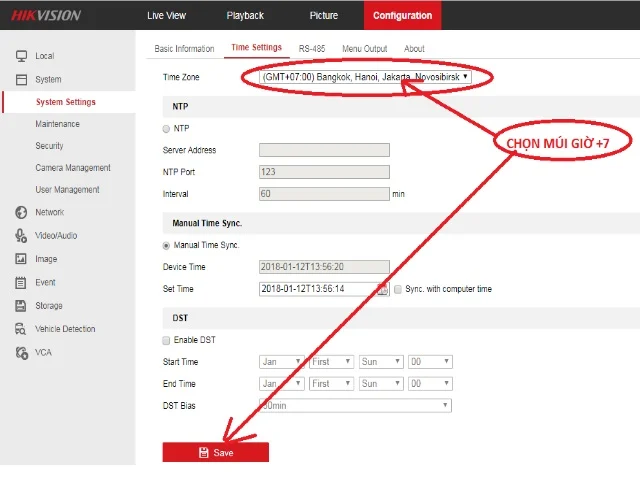Click the Vehicle Detection icon
640x480 pixels.
pos(20,329)
